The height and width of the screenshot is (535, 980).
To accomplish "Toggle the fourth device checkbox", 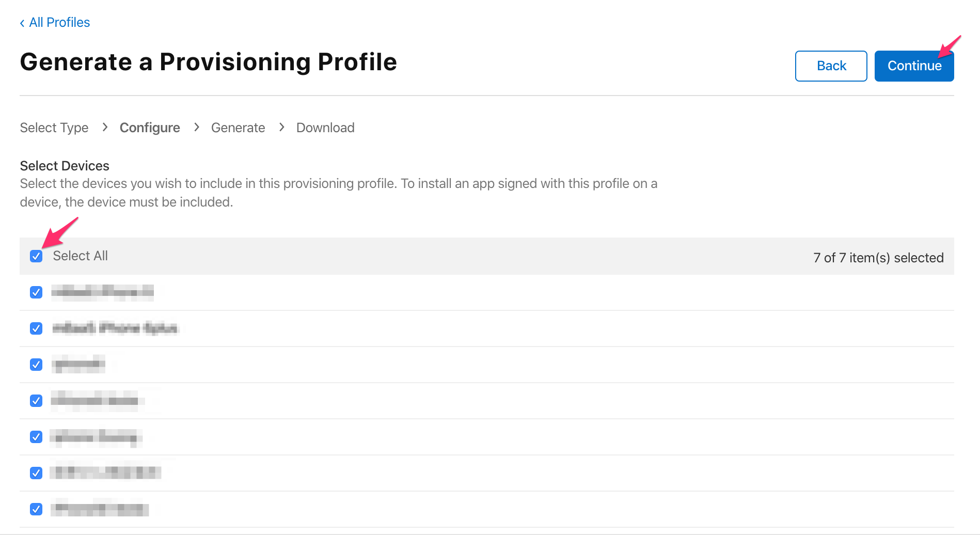I will (36, 401).
